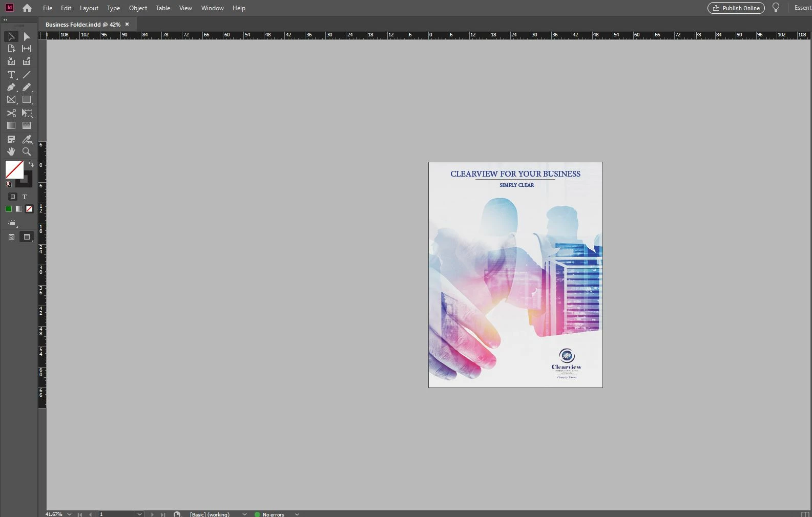Apply Gradient button in toolbox

coord(19,209)
